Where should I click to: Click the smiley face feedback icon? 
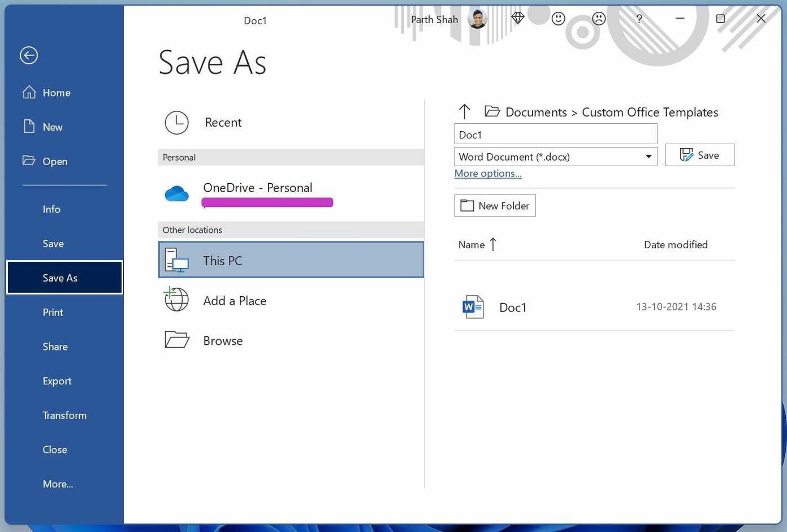pos(558,19)
